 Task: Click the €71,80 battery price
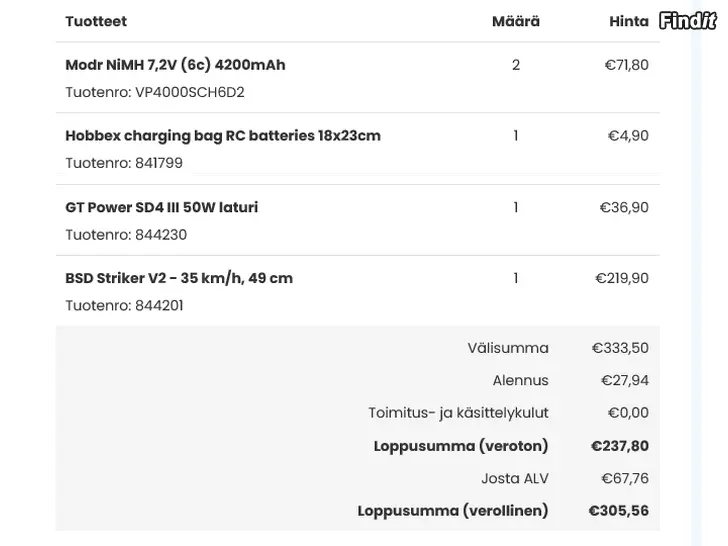pyautogui.click(x=626, y=65)
